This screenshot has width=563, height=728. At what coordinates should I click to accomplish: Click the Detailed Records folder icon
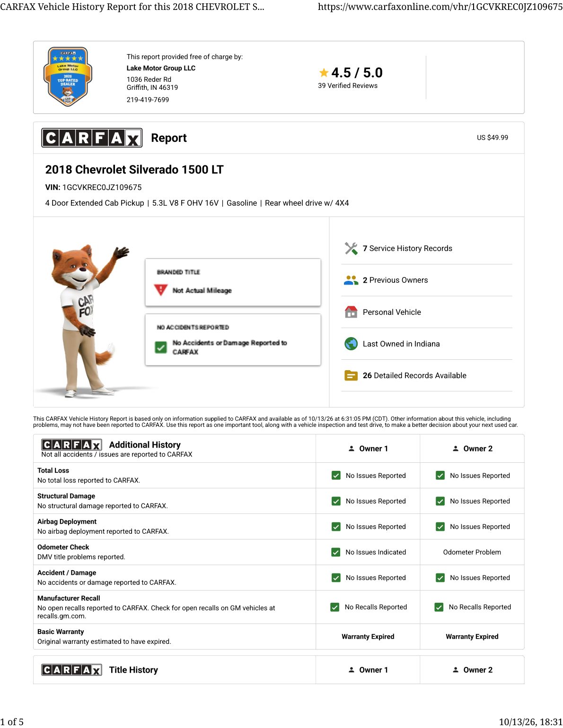click(351, 375)
